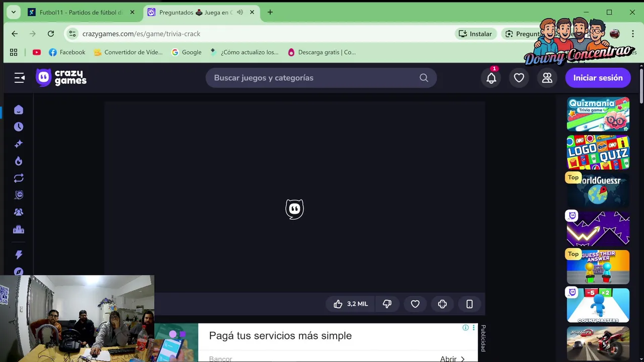Open the Home sidebar icon
Viewport: 644px width, 362px height.
click(19, 110)
